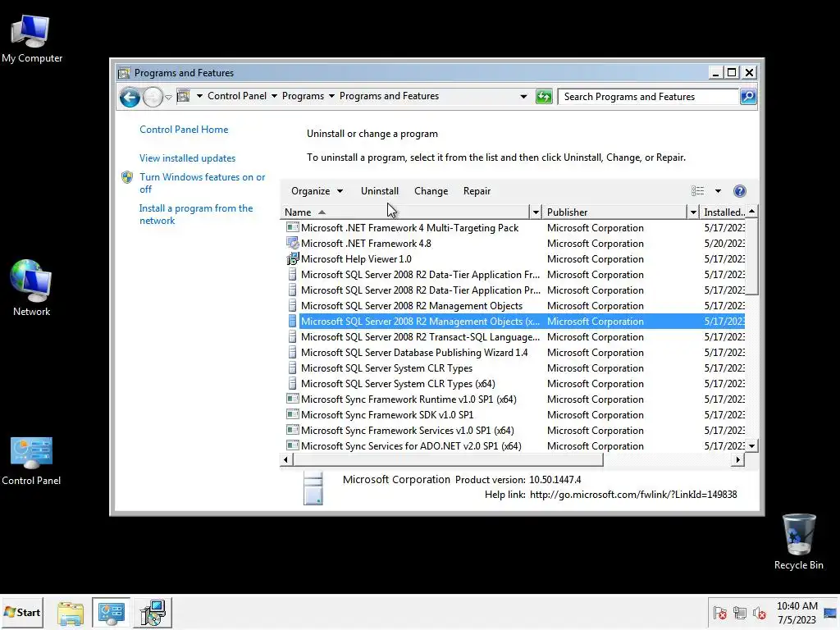Click Programs in the address breadcrumb

pyautogui.click(x=303, y=96)
